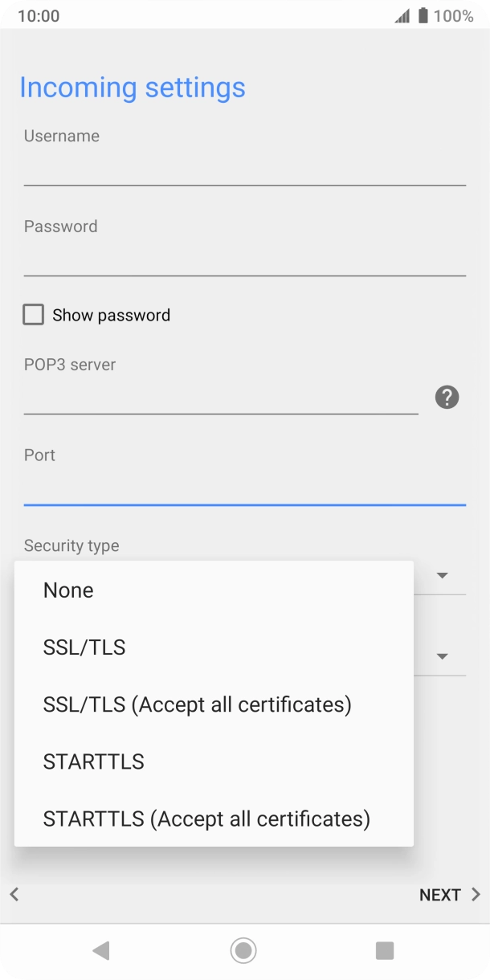Open the second dropdown arrow below Security type

pos(442,656)
